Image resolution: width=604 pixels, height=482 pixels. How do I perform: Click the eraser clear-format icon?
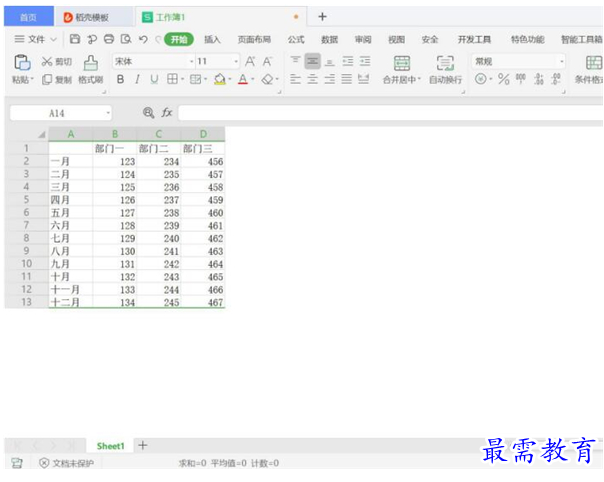coord(267,79)
